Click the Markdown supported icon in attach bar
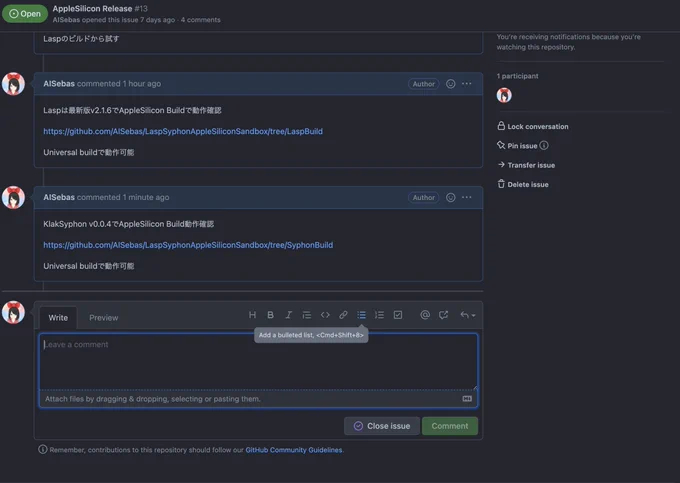The width and height of the screenshot is (680, 483). pos(467,398)
